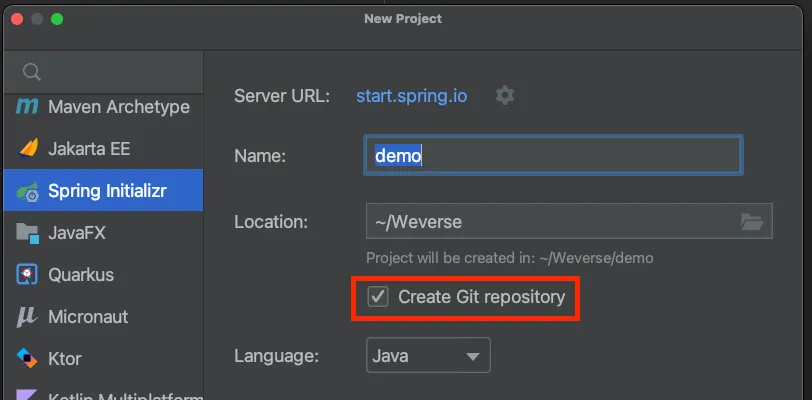Open the start.spring.io link
Screen dimensions: 812x400
pos(412,96)
